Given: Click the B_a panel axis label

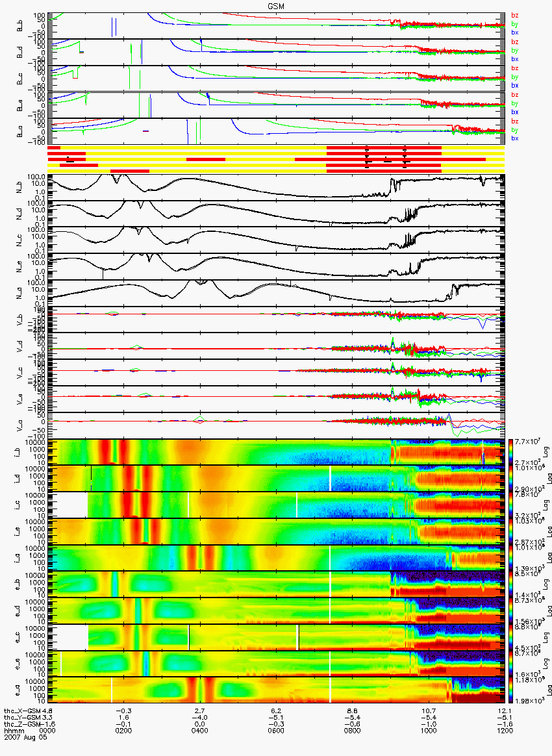Looking at the screenshot, I should tap(19, 132).
